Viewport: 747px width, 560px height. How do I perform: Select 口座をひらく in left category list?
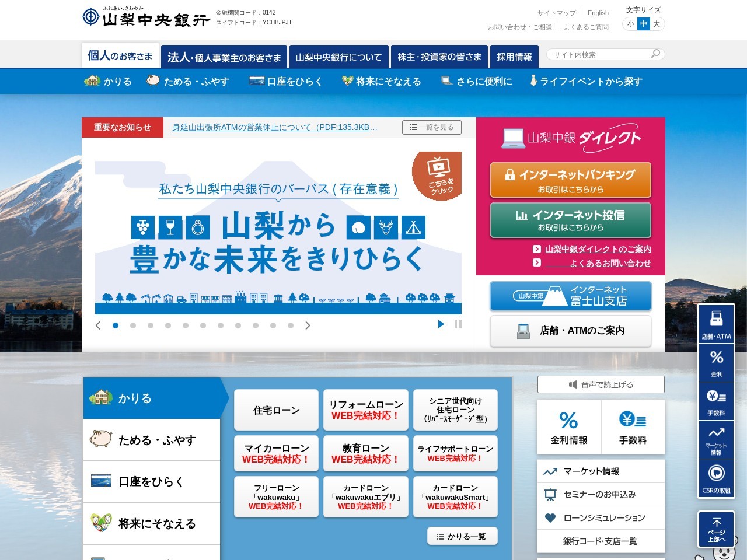(x=152, y=482)
